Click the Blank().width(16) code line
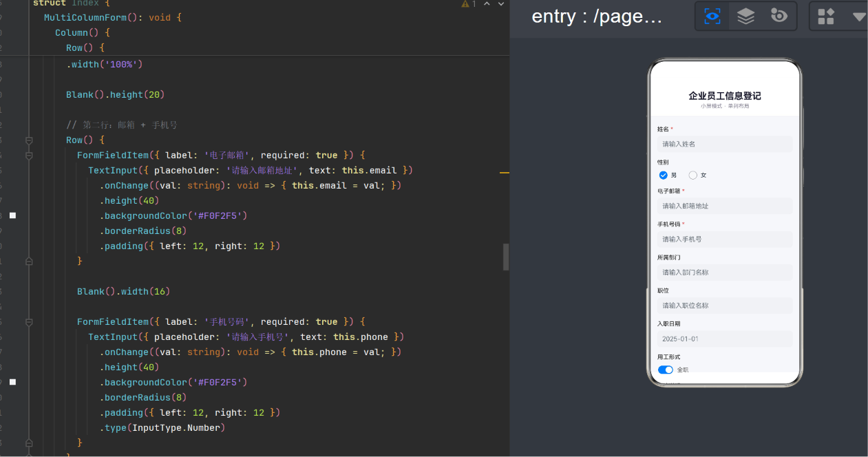 point(123,291)
